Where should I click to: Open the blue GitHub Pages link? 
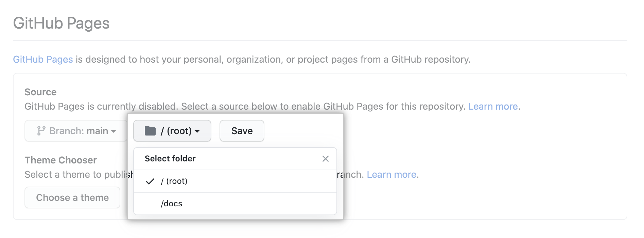[x=43, y=59]
